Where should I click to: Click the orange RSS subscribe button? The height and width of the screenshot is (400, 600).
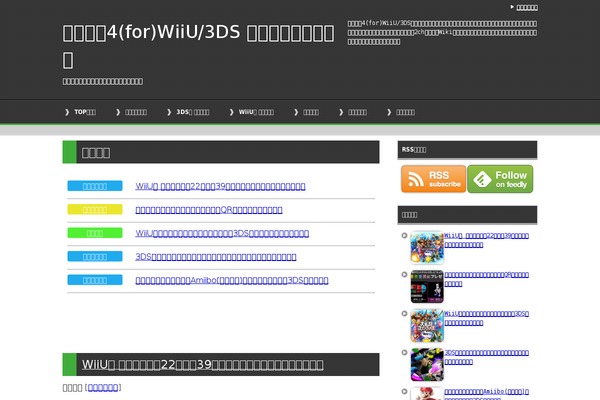[x=433, y=179]
